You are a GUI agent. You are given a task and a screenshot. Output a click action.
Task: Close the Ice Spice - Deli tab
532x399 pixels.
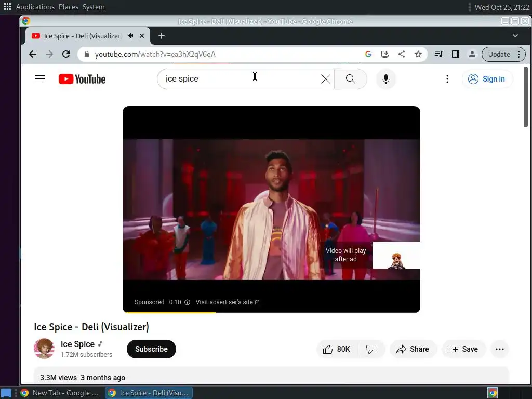point(142,36)
